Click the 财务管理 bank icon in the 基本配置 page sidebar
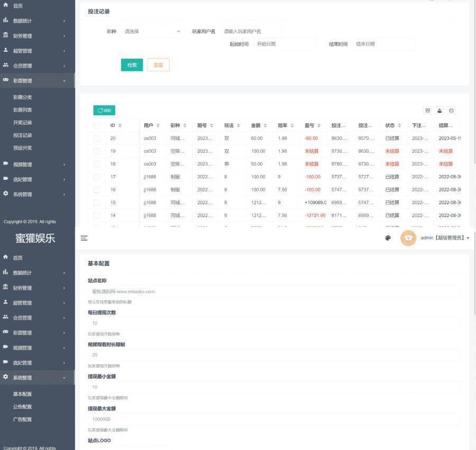Viewport: 476px width, 450px height. click(x=5, y=287)
